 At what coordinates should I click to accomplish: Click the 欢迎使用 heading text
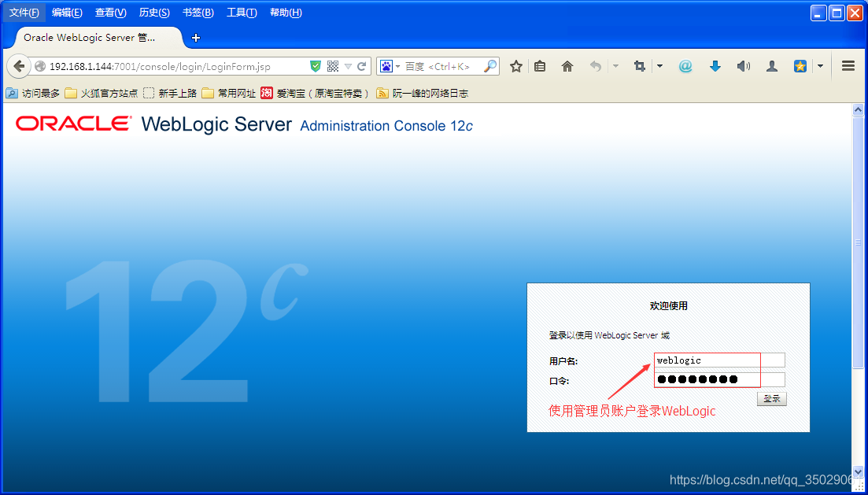(x=668, y=305)
